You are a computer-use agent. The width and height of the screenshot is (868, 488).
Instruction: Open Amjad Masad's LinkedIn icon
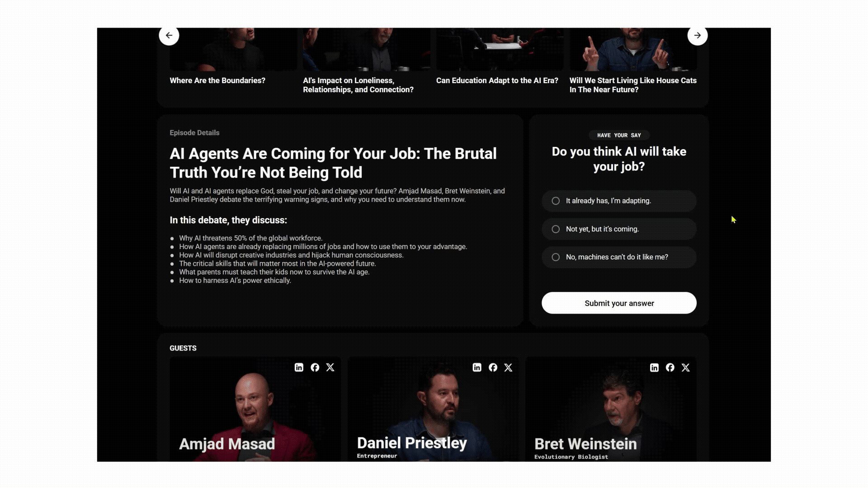point(299,367)
